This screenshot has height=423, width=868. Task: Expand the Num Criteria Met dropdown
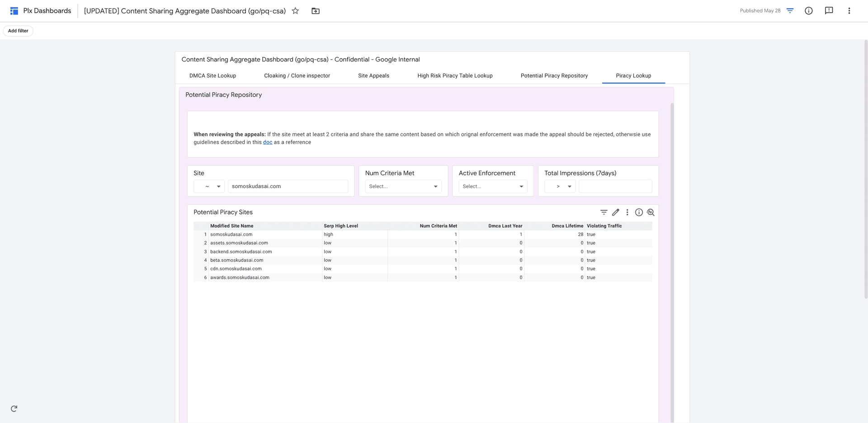(403, 186)
